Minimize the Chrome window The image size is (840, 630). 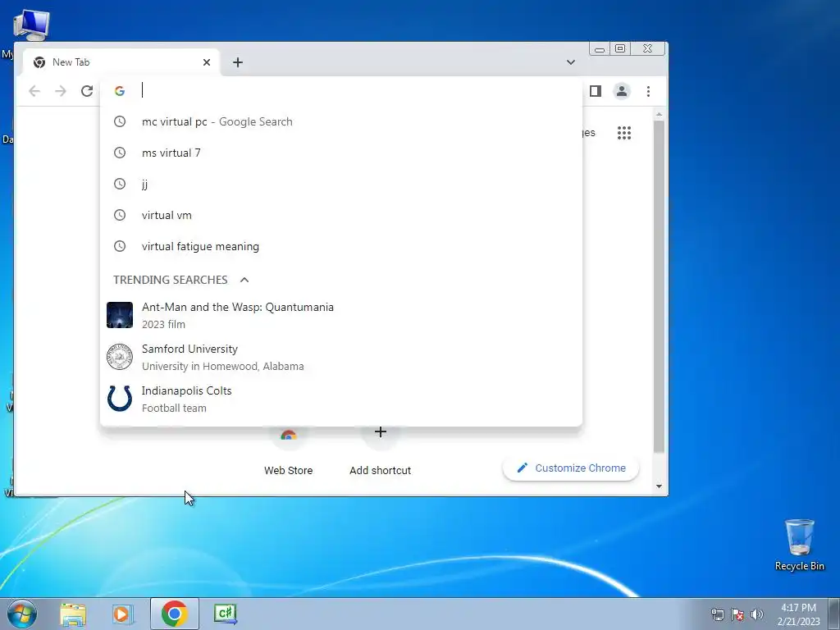(600, 49)
